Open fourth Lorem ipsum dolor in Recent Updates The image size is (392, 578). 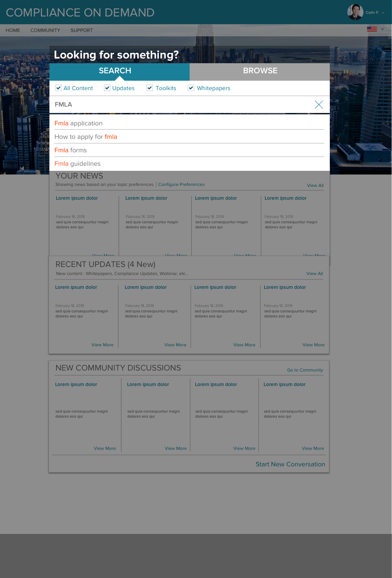[285, 287]
